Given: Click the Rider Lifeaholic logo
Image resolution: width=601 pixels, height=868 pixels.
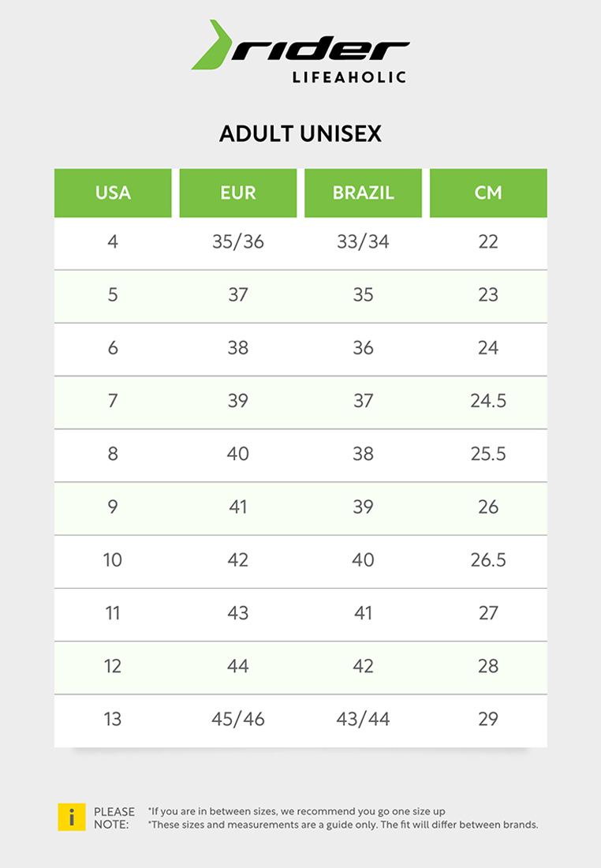Looking at the screenshot, I should 300,51.
